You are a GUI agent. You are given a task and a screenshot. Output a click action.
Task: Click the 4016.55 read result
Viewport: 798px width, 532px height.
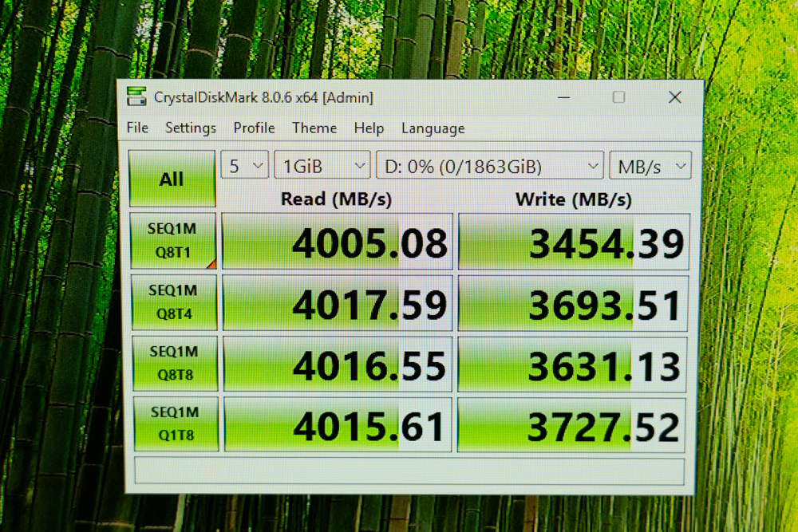(338, 365)
